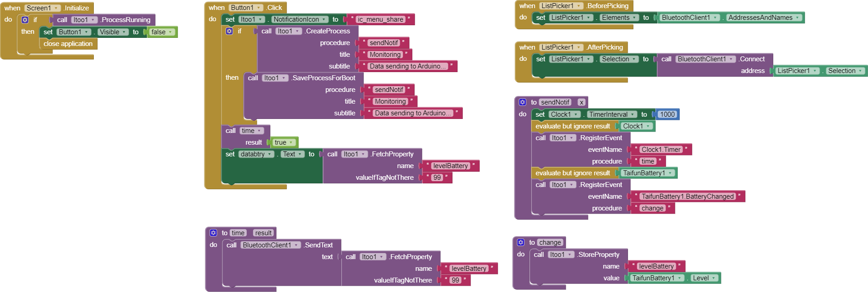Open the mutator gear on Screen1.Initialize if block
868x292 pixels.
[x=25, y=20]
